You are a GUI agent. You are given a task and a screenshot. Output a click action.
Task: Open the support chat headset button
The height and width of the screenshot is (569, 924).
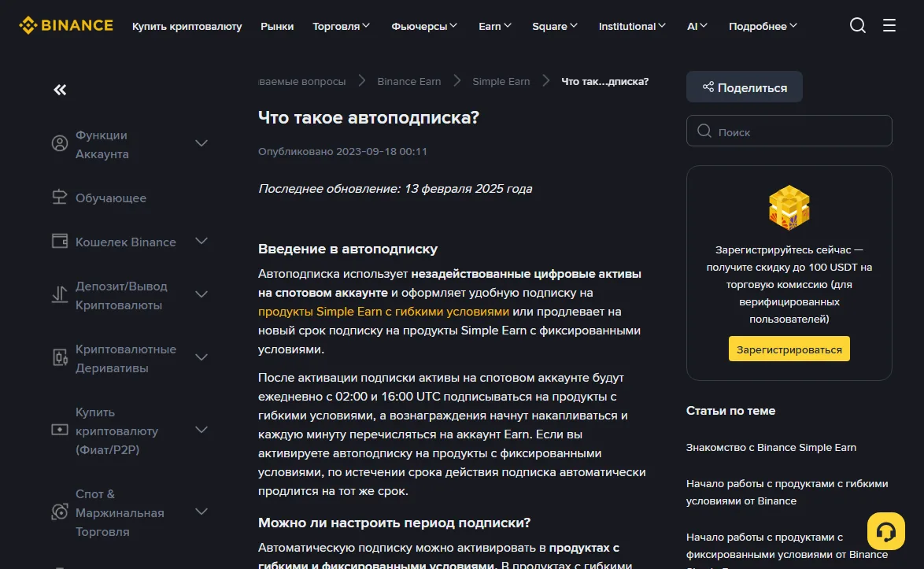(x=885, y=531)
